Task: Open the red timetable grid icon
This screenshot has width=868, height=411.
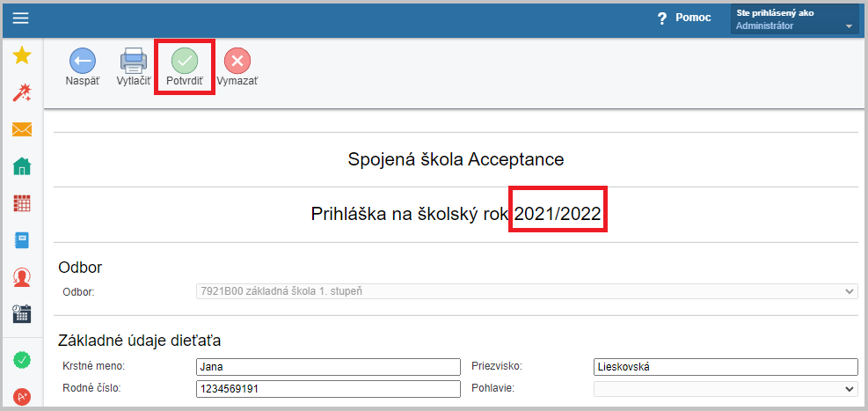Action: coord(22,203)
